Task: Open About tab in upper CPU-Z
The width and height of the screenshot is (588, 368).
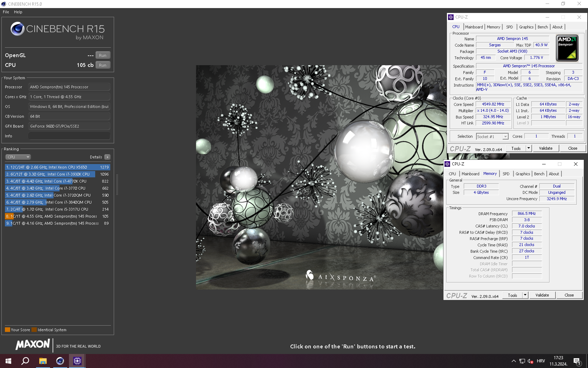Action: pos(558,27)
